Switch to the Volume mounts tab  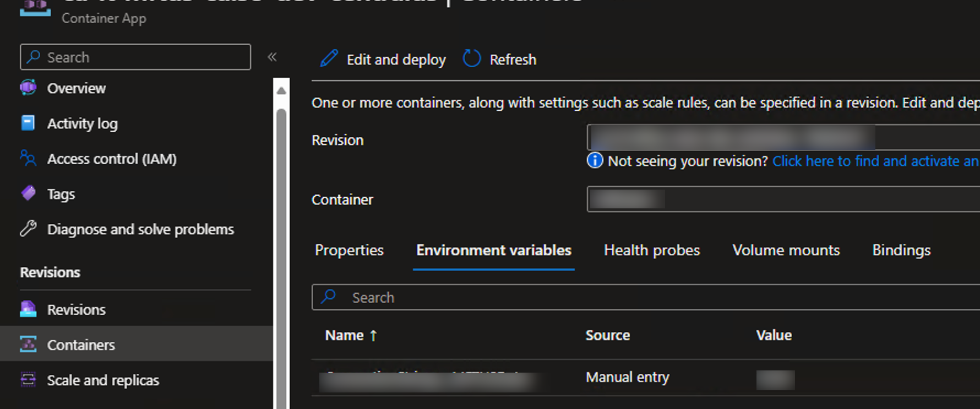(786, 250)
